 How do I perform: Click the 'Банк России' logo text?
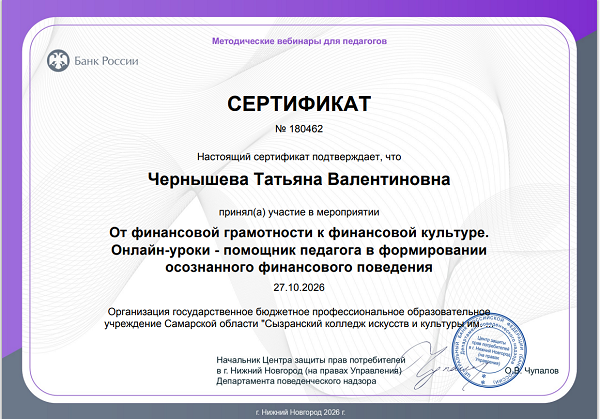point(106,61)
